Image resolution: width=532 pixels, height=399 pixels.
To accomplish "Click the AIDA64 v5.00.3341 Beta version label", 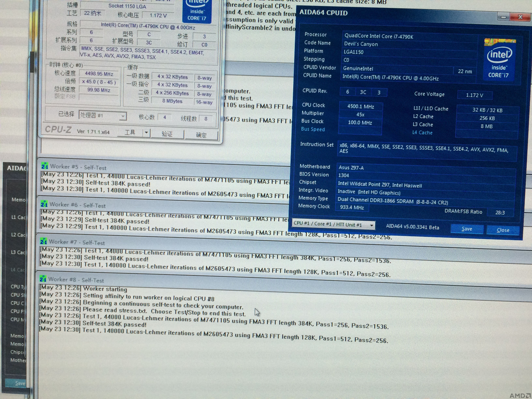I will point(413,227).
